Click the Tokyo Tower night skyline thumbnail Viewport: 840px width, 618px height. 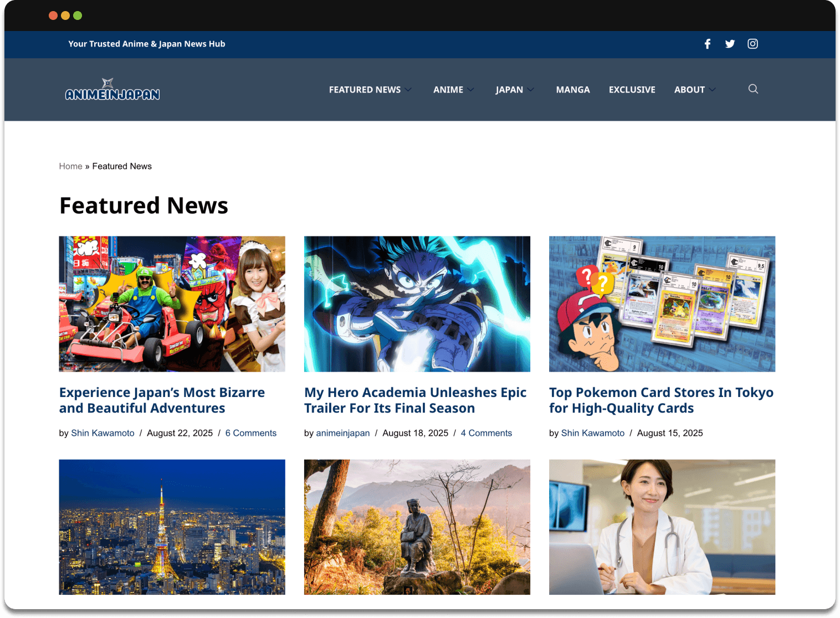pos(172,527)
